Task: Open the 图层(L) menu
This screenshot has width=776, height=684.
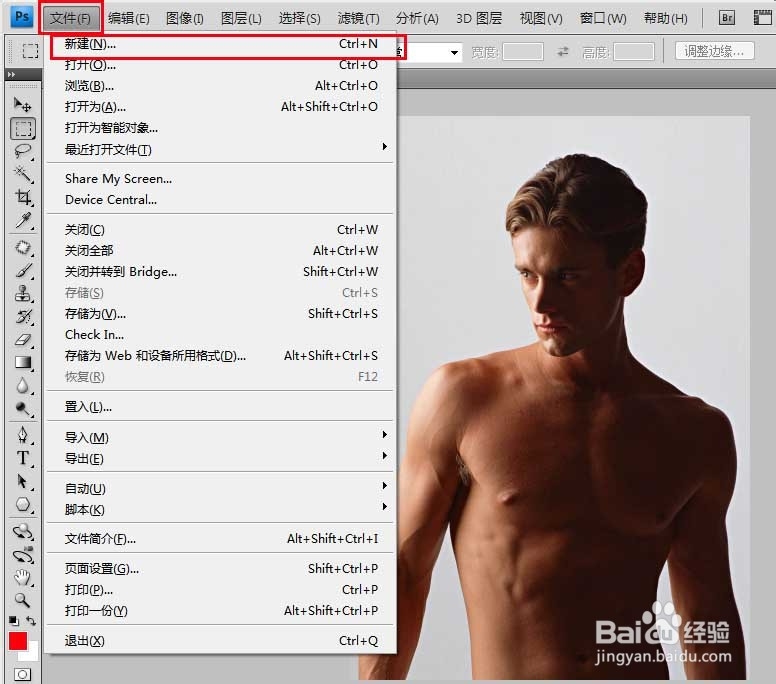Action: pos(241,18)
